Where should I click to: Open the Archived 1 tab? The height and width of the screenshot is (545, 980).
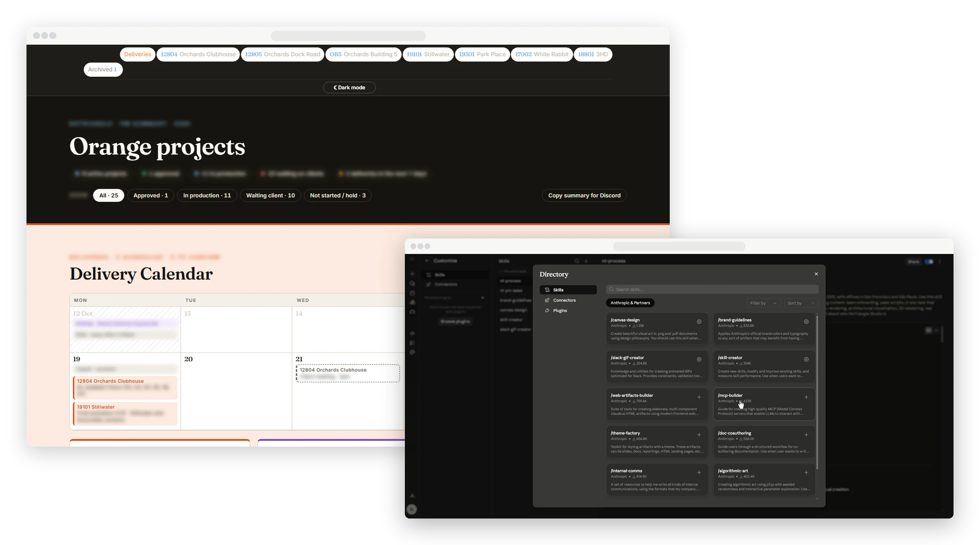point(103,70)
